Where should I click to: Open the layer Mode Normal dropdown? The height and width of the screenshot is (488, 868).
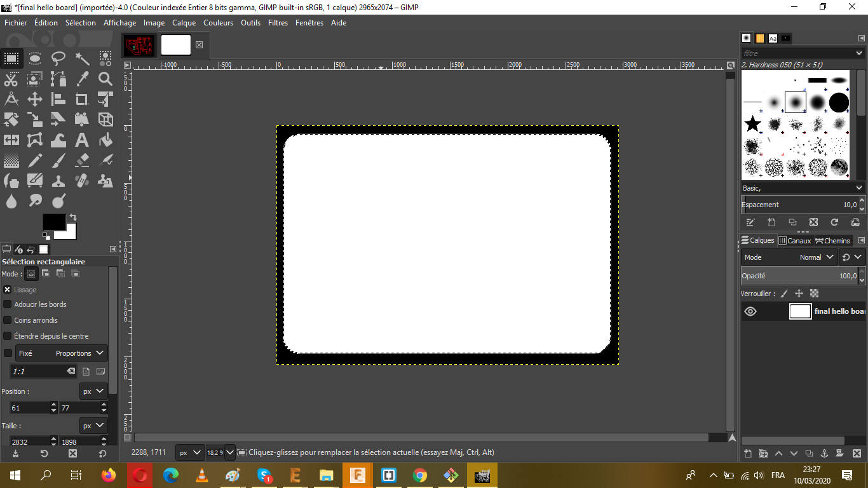789,257
